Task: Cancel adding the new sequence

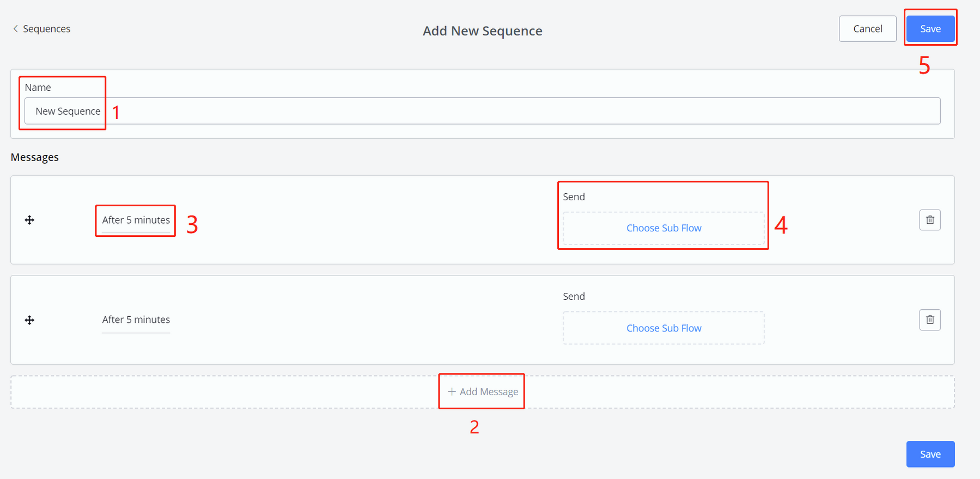Action: pyautogui.click(x=868, y=29)
